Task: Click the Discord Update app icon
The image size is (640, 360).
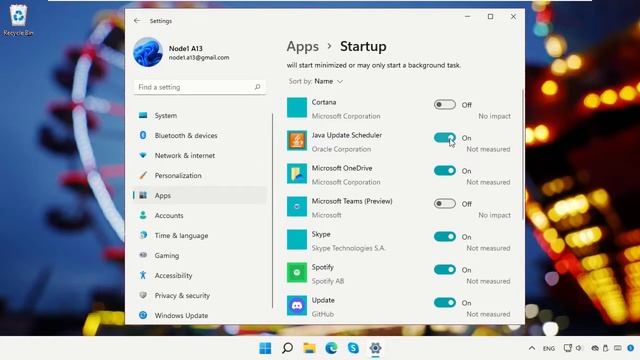Action: (x=297, y=306)
